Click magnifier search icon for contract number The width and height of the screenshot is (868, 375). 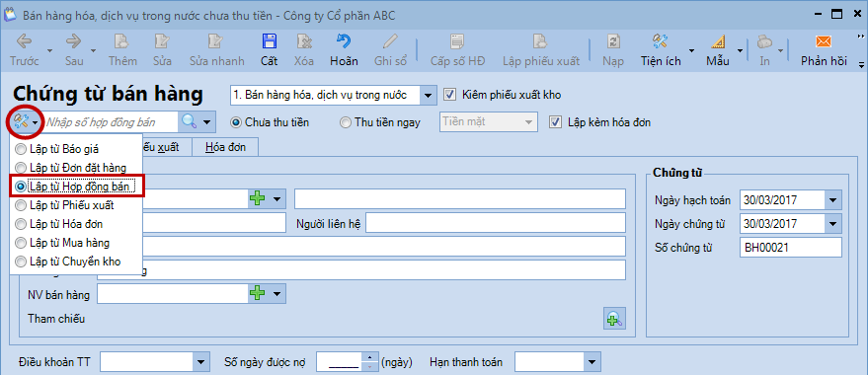coord(190,121)
